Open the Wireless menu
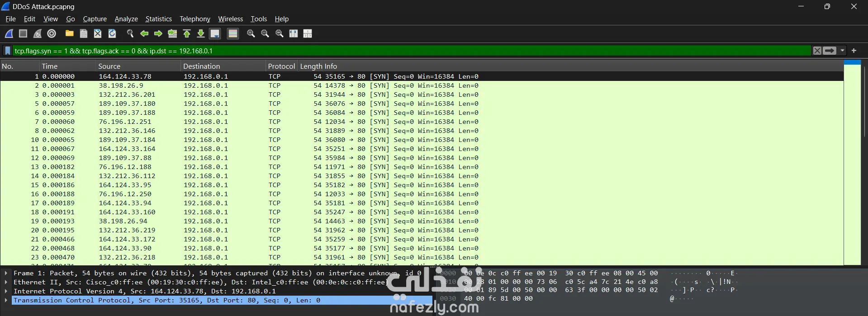Image resolution: width=868 pixels, height=316 pixels. coord(231,19)
